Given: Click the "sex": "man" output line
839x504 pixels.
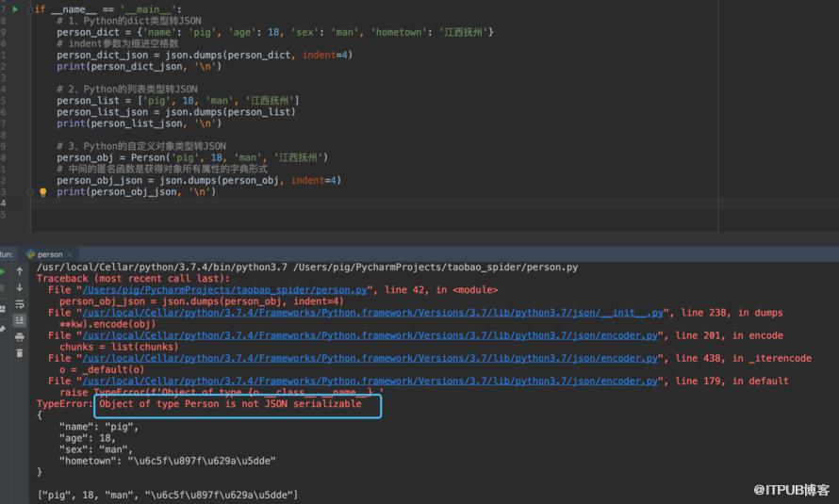Looking at the screenshot, I should pos(96,449).
